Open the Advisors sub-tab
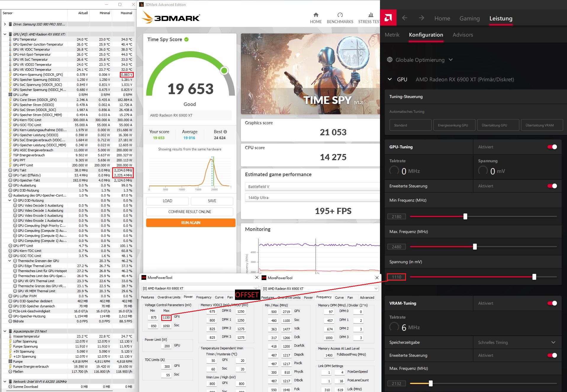The height and width of the screenshot is (392, 567). pos(463,35)
